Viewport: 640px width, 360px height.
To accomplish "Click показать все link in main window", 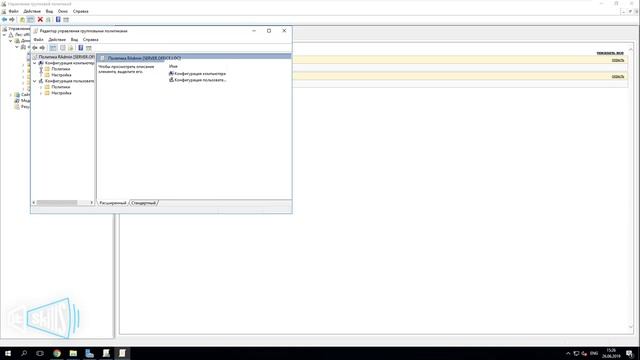I will click(x=610, y=53).
